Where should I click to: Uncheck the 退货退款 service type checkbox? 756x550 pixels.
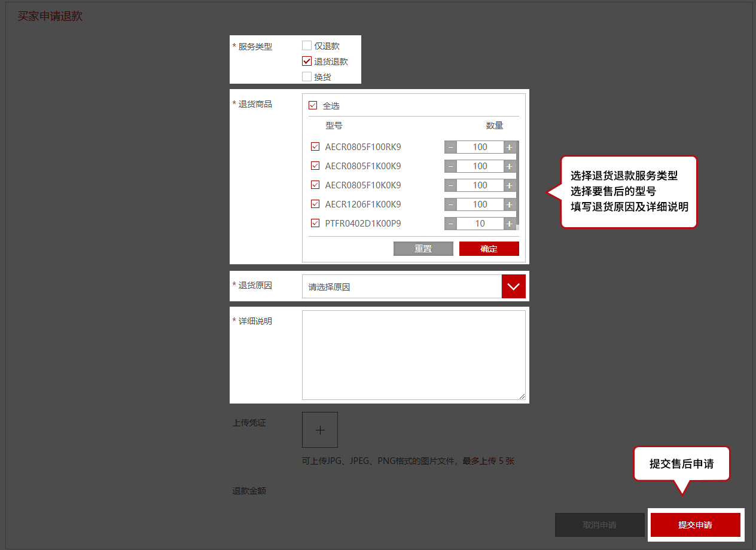307,61
